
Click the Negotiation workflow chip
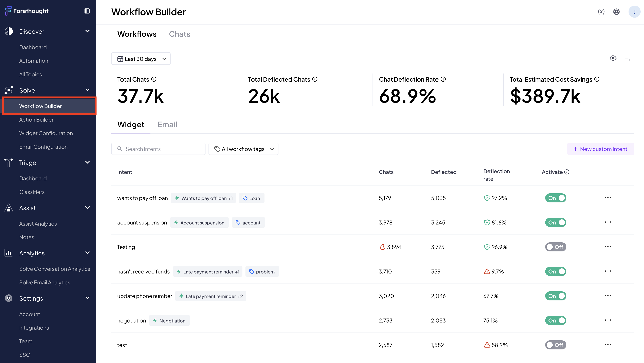169,321
